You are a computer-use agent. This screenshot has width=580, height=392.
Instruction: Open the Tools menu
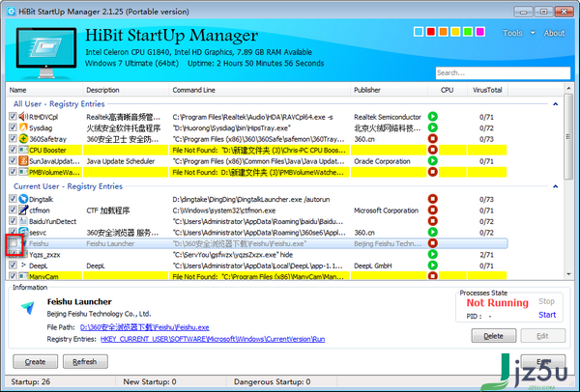point(512,33)
